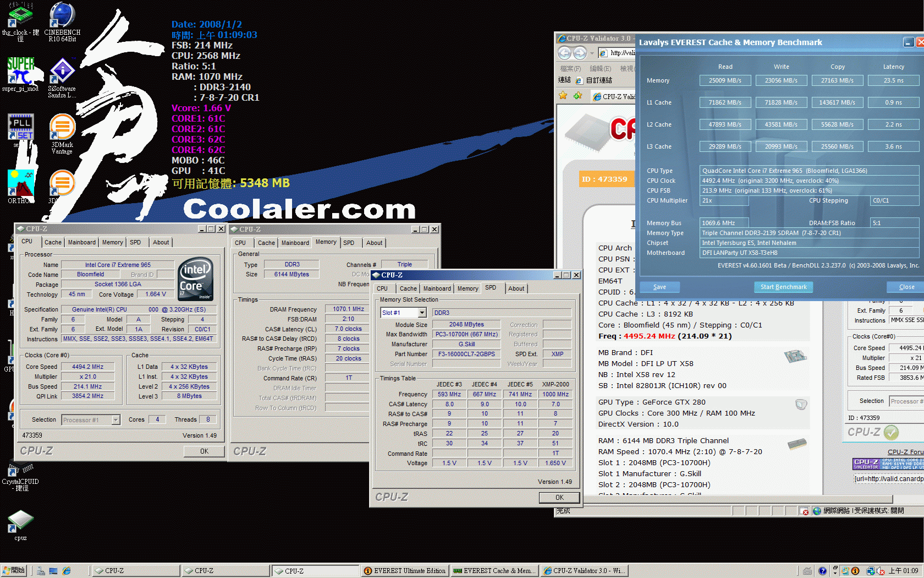
Task: Open the the_clock shortcut desktop icon
Action: coord(20,21)
